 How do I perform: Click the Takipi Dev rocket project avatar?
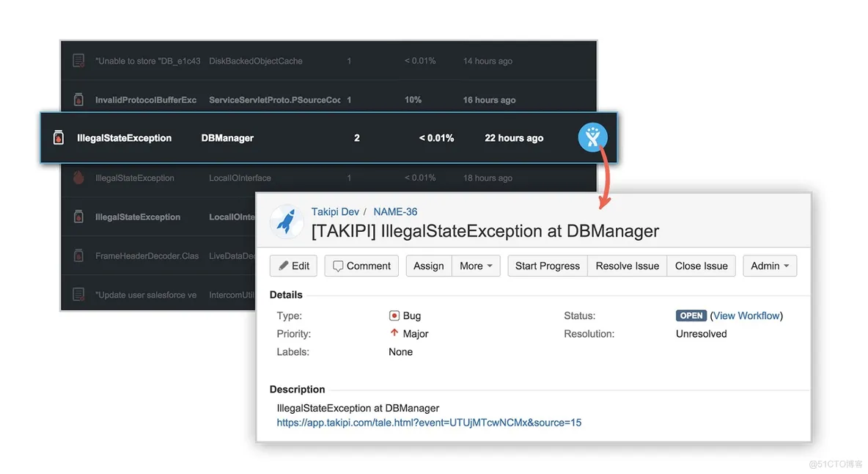pyautogui.click(x=287, y=221)
